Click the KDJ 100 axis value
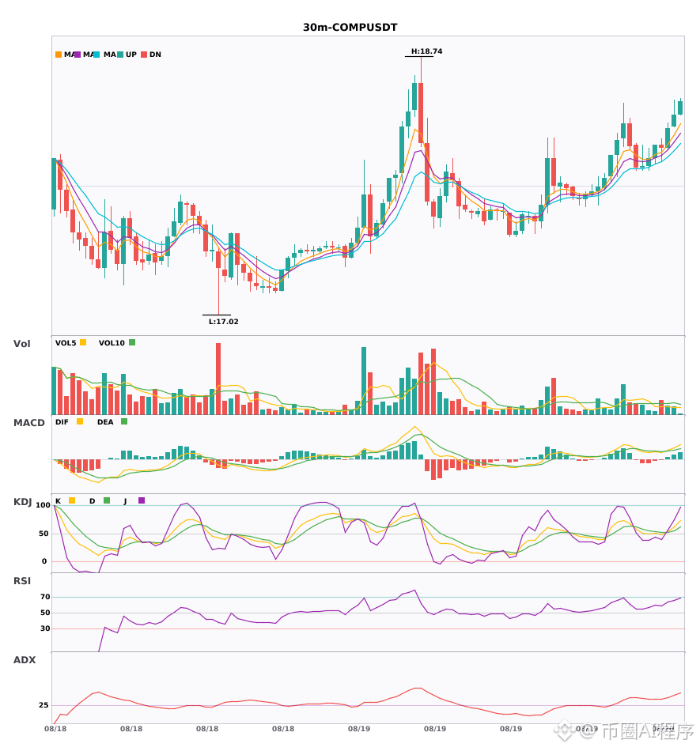The height and width of the screenshot is (751, 700). (x=44, y=505)
